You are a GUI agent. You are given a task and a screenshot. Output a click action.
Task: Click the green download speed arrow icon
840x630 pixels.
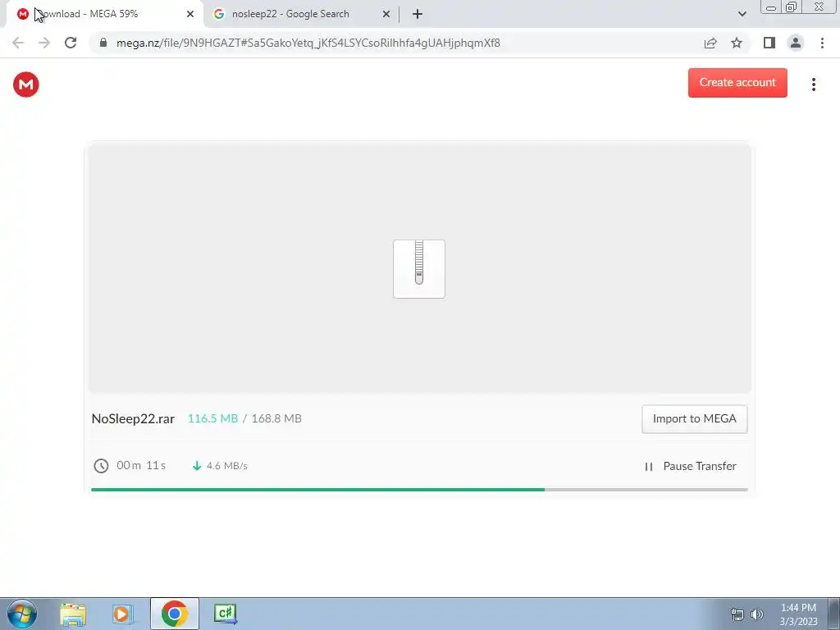pyautogui.click(x=197, y=466)
